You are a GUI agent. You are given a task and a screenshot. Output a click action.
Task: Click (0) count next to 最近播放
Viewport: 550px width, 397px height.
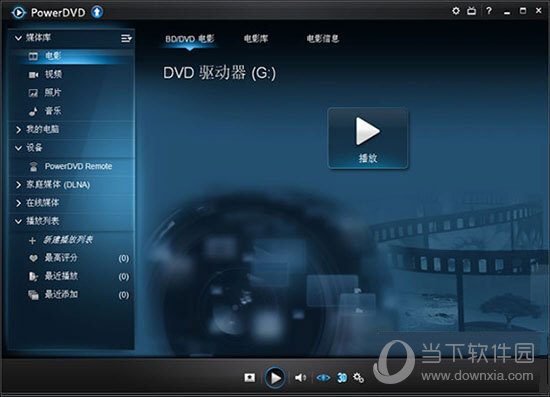point(123,277)
